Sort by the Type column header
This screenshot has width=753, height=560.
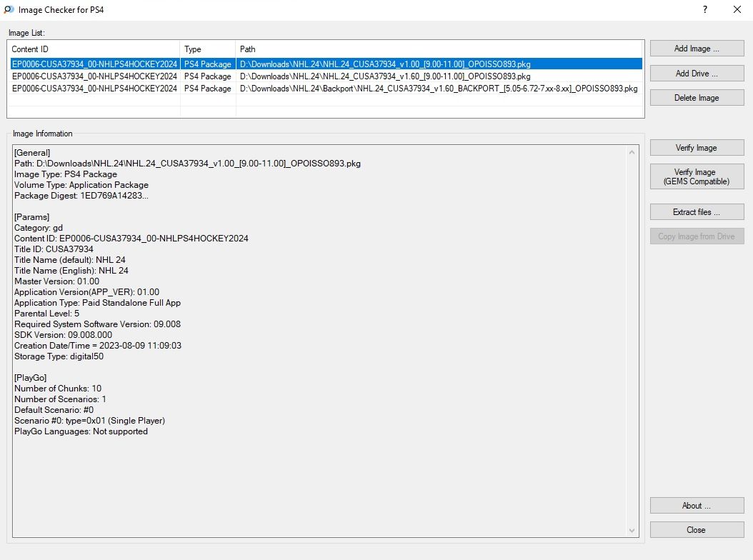208,49
